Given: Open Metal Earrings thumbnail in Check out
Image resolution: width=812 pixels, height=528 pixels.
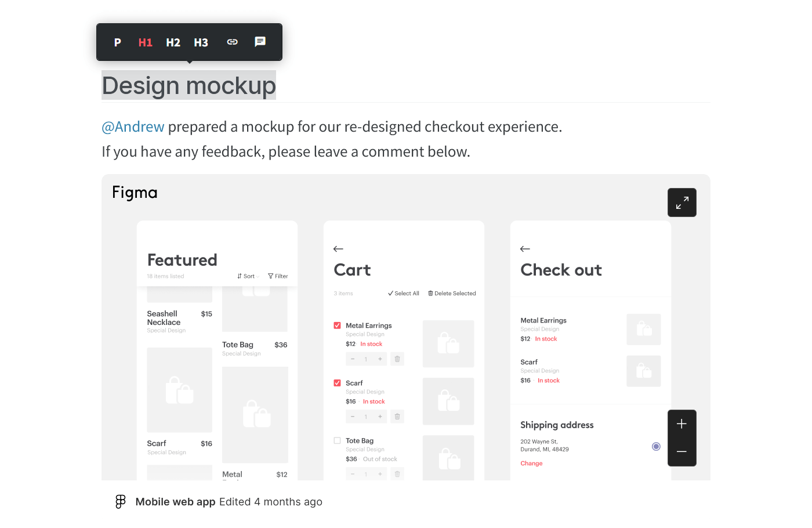Looking at the screenshot, I should pos(644,330).
